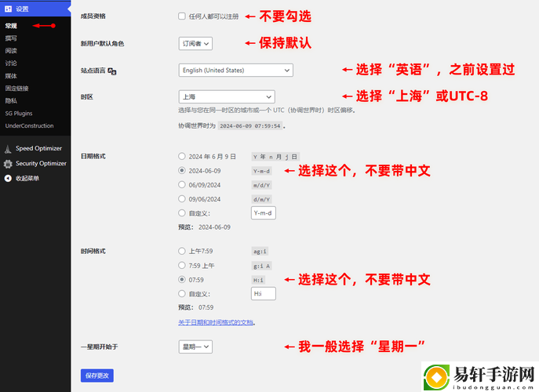Click the 'ag:i' time format code
This screenshot has height=392, width=539.
pyautogui.click(x=260, y=252)
